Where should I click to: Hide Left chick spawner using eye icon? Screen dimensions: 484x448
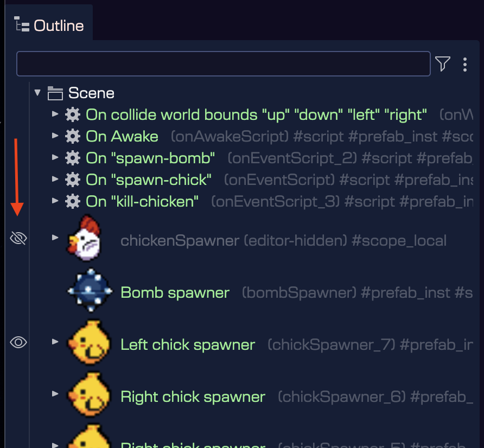(18, 342)
